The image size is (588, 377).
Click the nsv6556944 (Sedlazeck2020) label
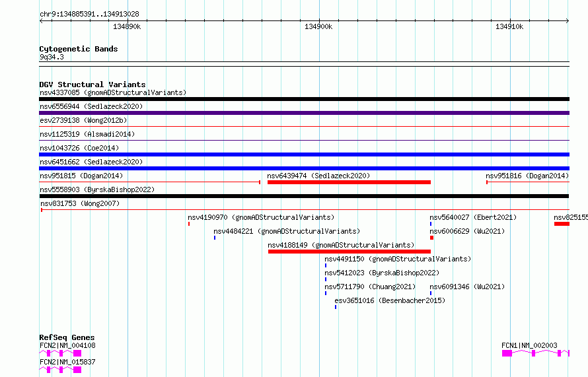[91, 106]
